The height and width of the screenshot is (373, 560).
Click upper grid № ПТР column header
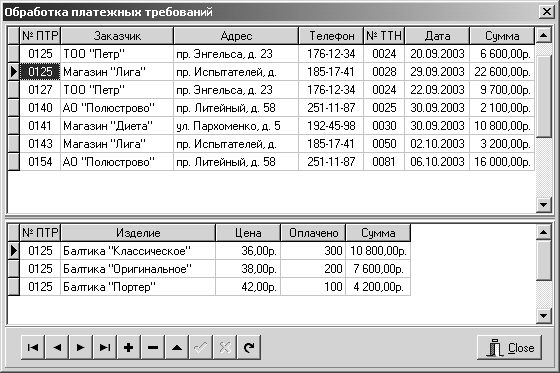[40, 36]
